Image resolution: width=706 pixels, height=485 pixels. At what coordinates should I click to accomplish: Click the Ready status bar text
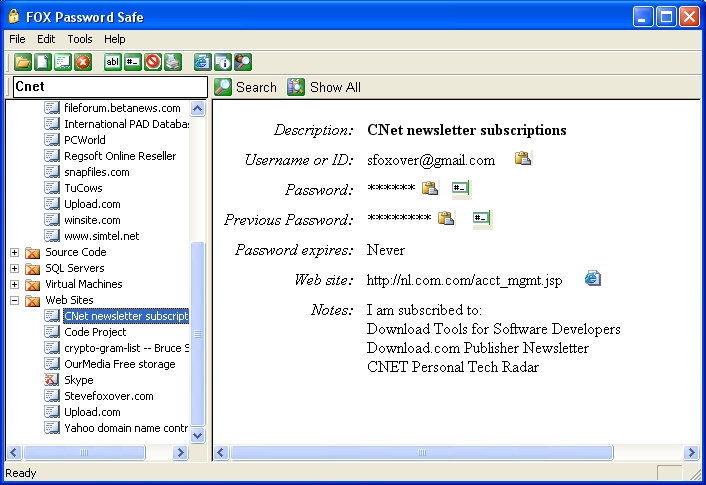click(20, 473)
